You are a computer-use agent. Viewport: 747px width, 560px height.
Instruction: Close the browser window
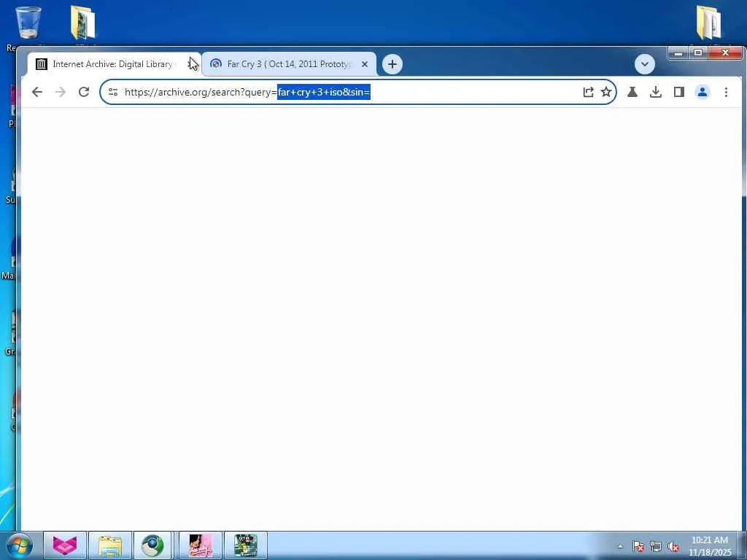(725, 52)
